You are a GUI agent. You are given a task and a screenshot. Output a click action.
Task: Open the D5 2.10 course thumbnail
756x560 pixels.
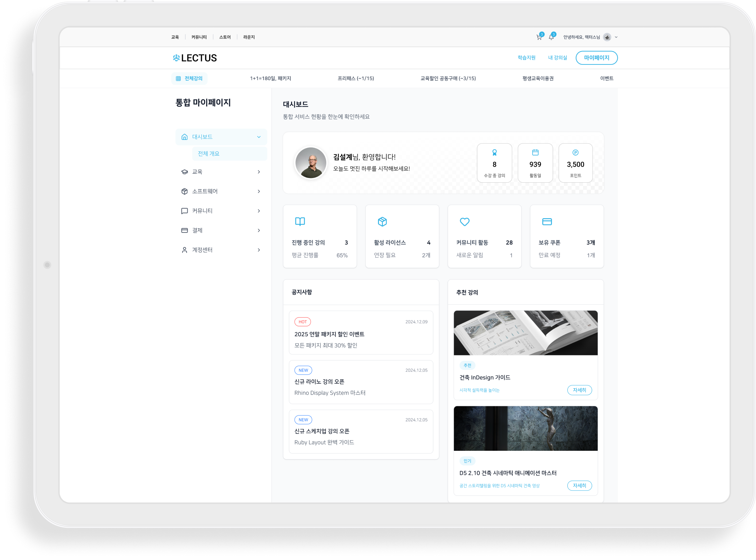[526, 428]
